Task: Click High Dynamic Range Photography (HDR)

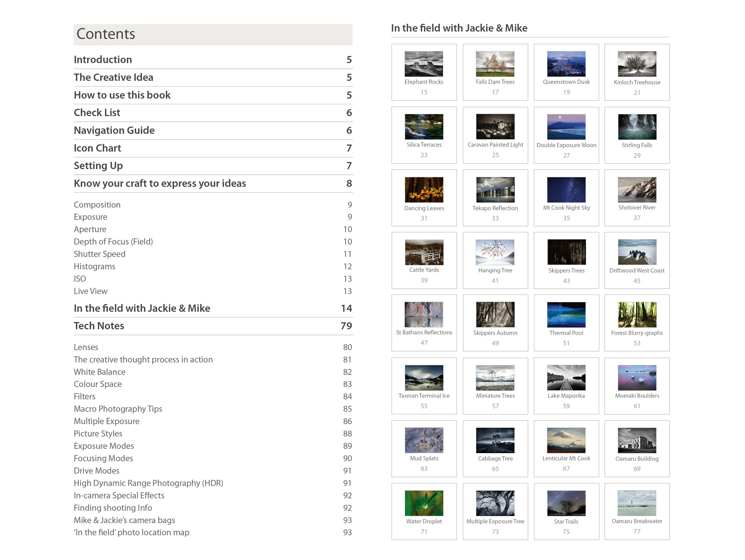Action: [x=213, y=483]
